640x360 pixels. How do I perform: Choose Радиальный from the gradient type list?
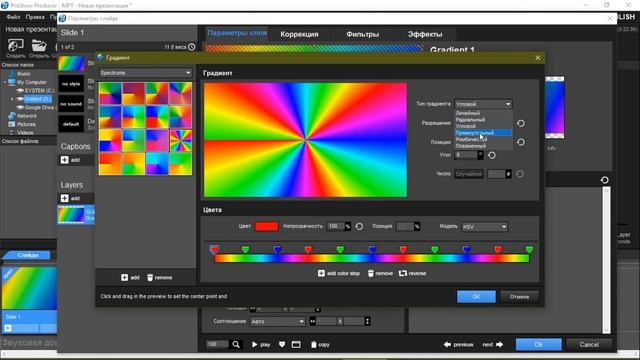tap(470, 120)
